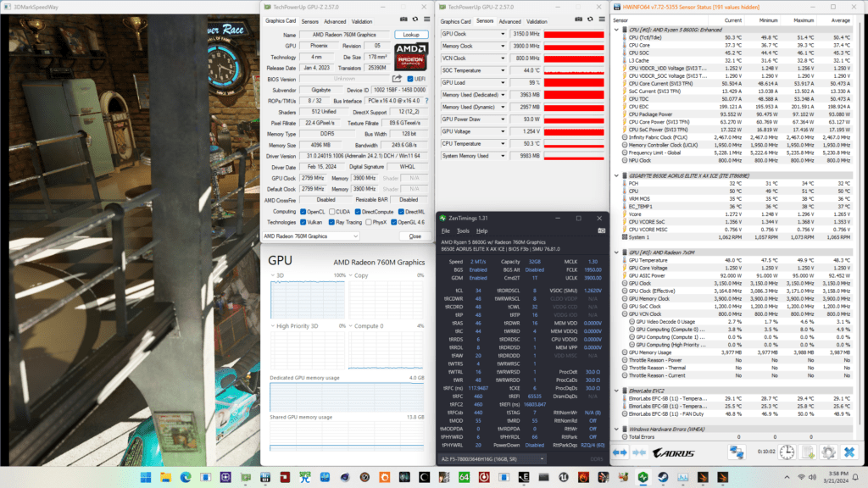
Task: Toggle OpenCL checkbox
Action: (x=303, y=212)
